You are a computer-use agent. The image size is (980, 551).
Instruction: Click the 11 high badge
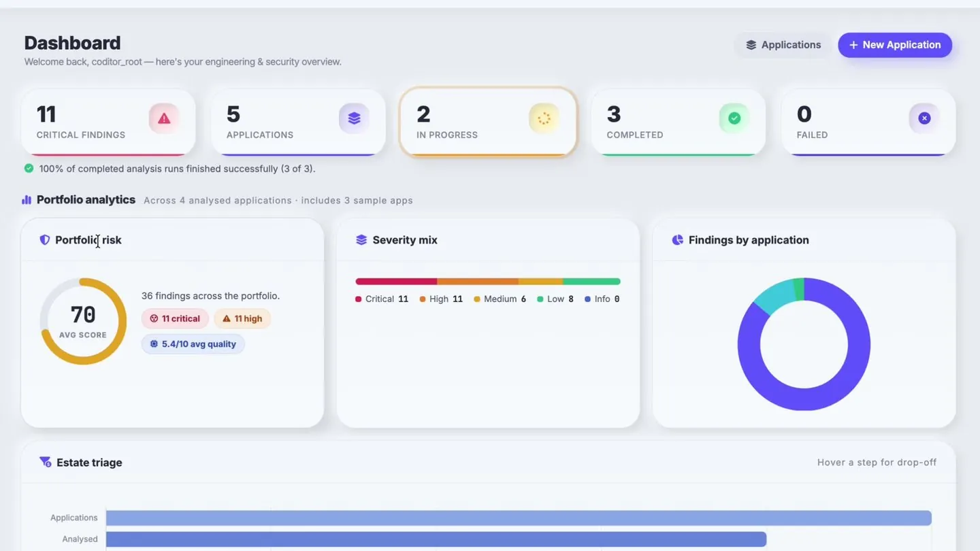click(242, 318)
